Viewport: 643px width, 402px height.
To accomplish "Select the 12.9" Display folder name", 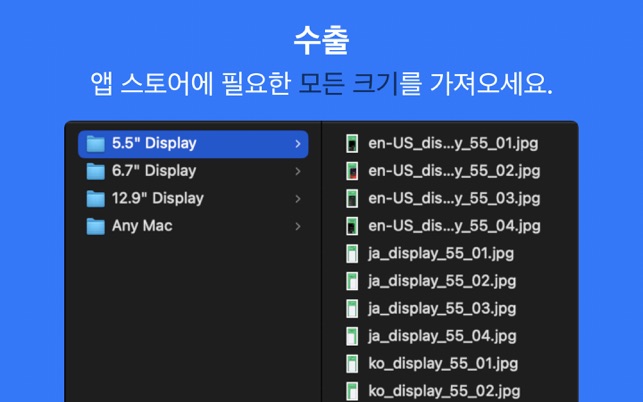I will click(x=158, y=198).
